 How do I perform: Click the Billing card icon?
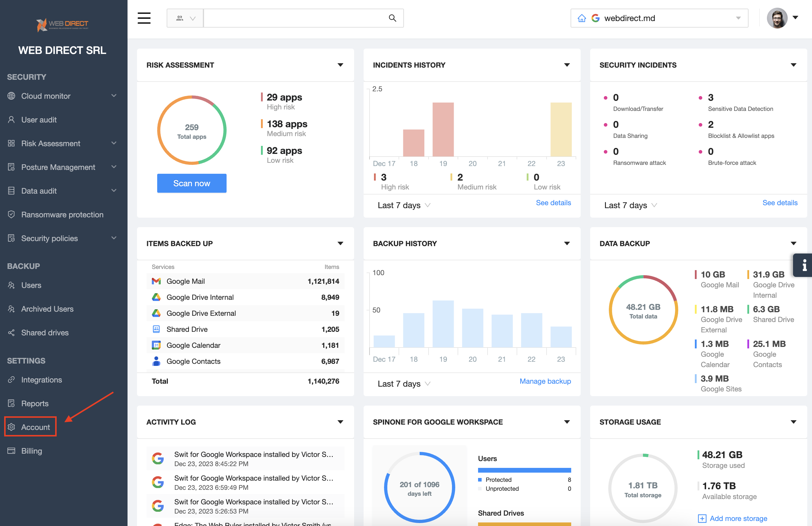[11, 451]
